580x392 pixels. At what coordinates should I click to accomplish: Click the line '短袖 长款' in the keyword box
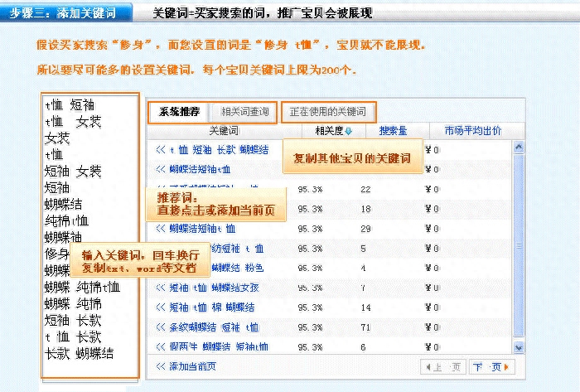[73, 320]
